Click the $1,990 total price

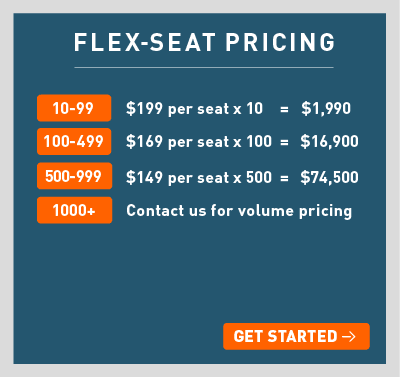[x=326, y=108]
